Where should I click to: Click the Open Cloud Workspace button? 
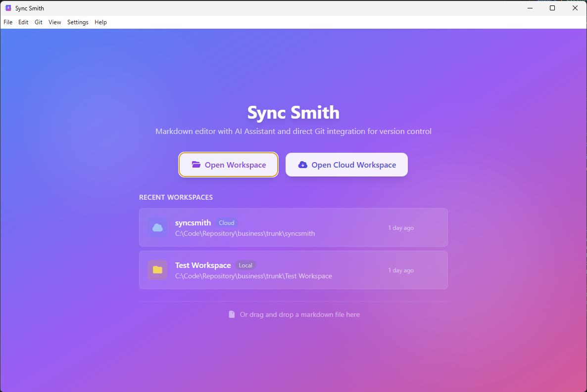point(346,165)
